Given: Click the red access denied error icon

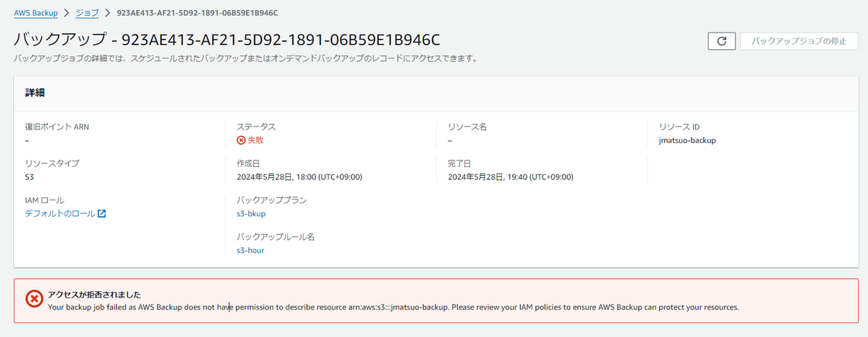Looking at the screenshot, I should pyautogui.click(x=34, y=299).
